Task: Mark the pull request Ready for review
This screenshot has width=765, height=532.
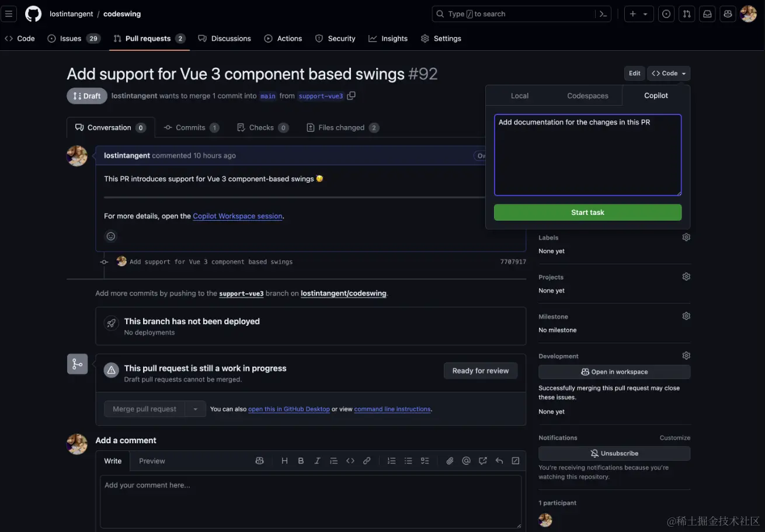Action: tap(480, 370)
